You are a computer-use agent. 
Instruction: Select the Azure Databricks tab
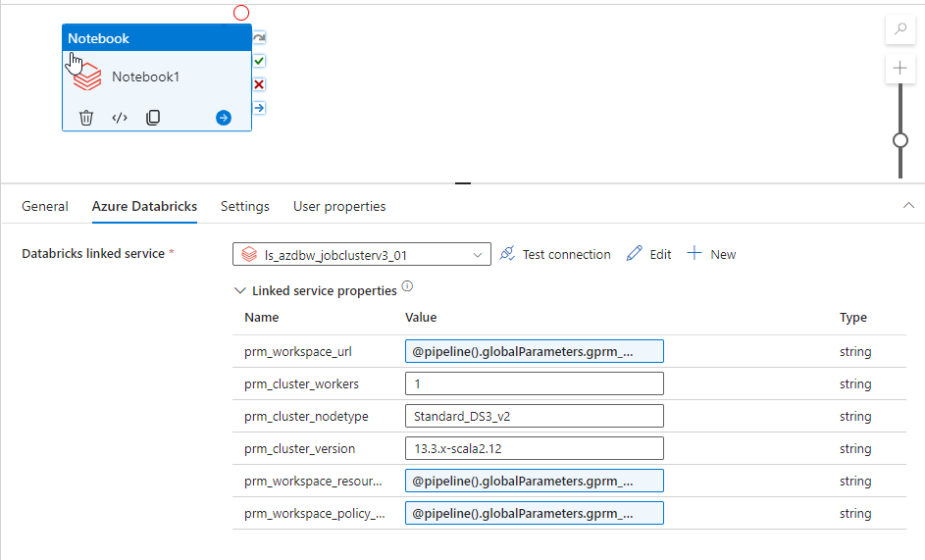pyautogui.click(x=144, y=207)
